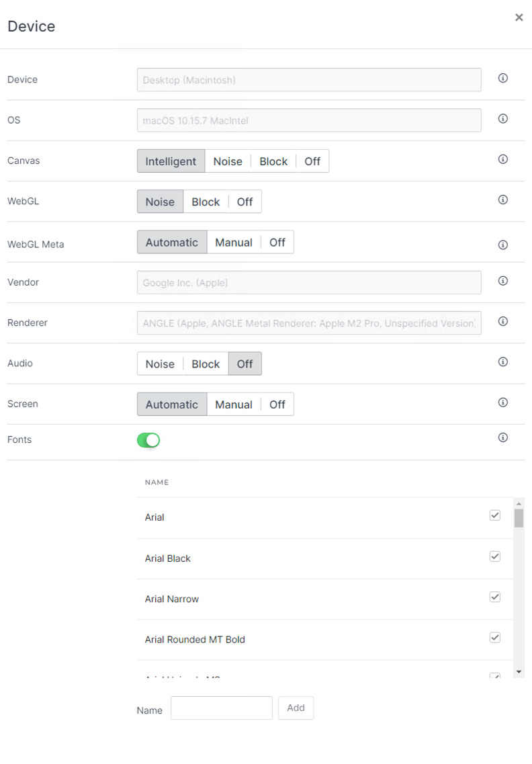
Task: Select Arial Rounded MT Bold row text
Action: pos(195,639)
